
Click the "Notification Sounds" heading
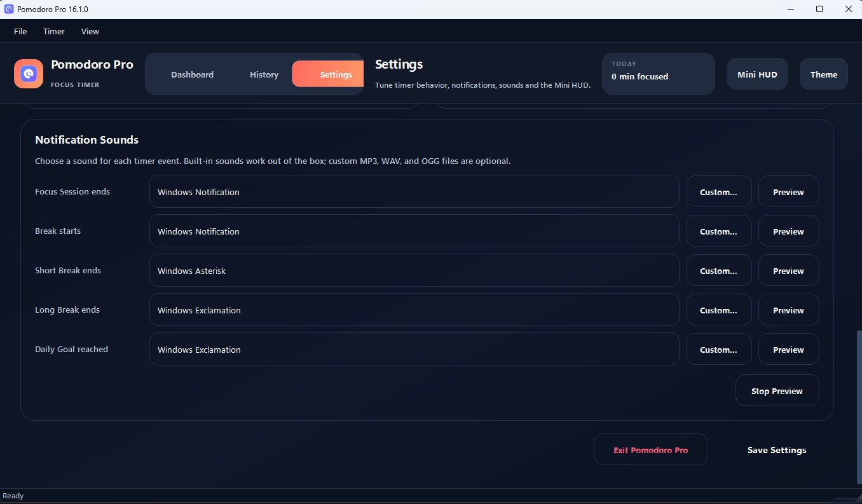tap(86, 140)
